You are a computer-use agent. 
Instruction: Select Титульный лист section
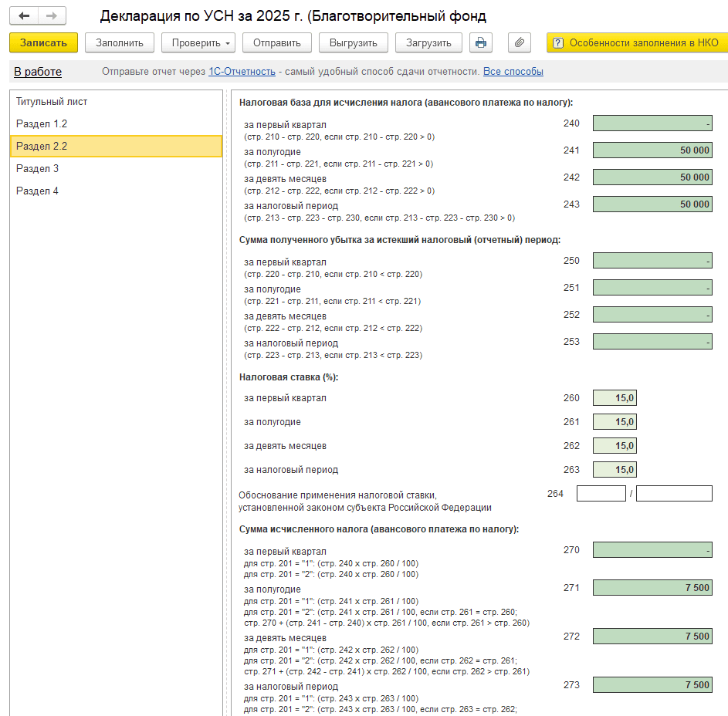[52, 102]
